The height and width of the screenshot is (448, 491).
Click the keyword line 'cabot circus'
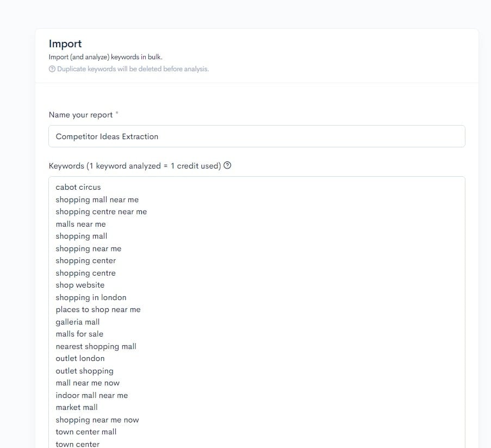pyautogui.click(x=78, y=187)
